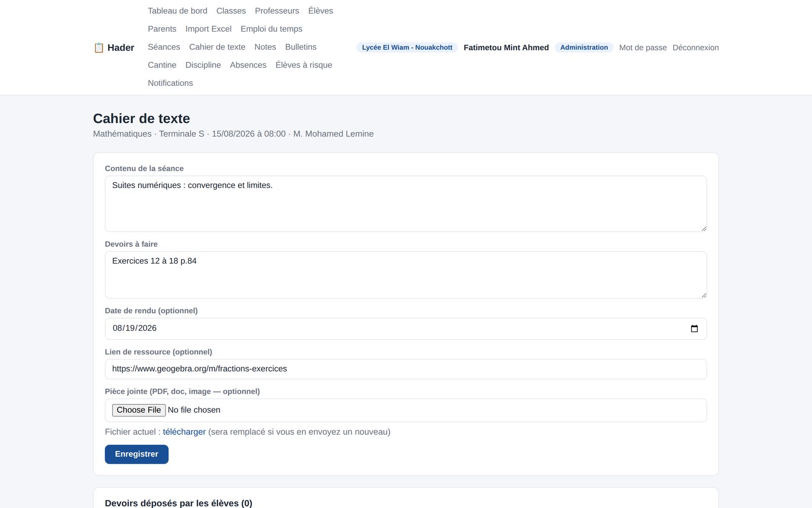Focus the Devoirs à faire textarea

[405, 275]
